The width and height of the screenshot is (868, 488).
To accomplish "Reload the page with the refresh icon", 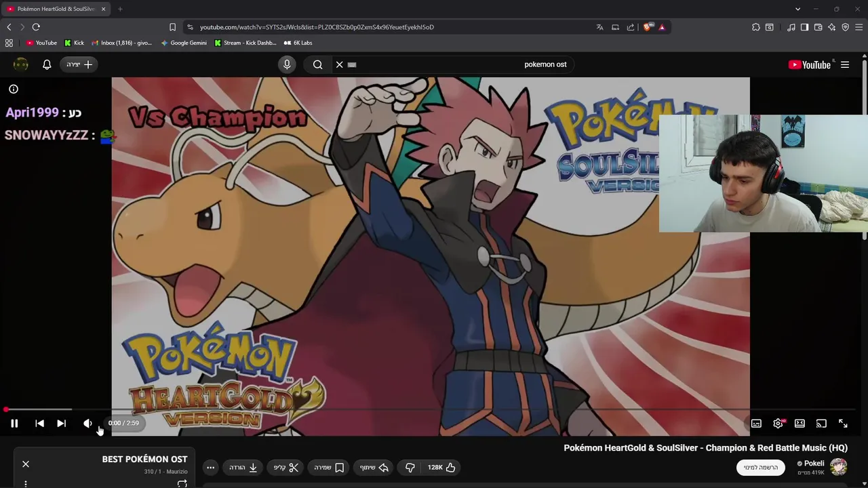I will pyautogui.click(x=36, y=27).
